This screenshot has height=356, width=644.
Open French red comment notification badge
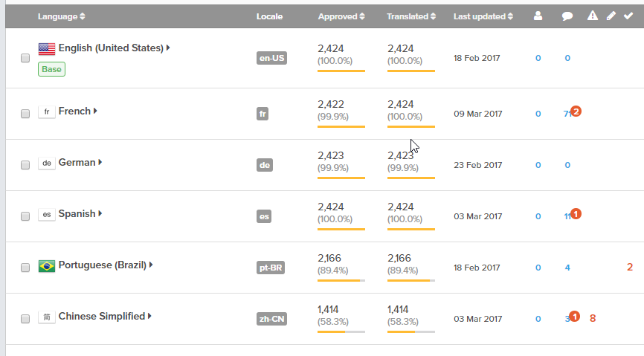coord(576,111)
